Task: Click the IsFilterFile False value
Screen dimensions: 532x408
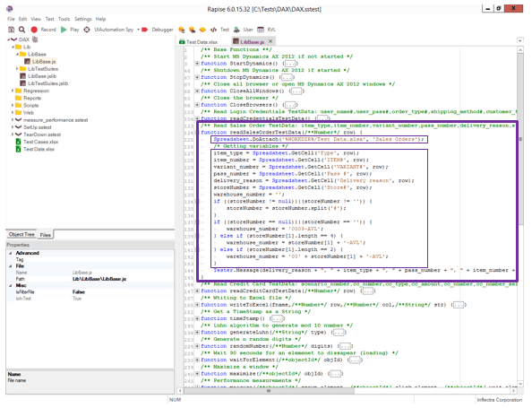Action: click(x=79, y=291)
